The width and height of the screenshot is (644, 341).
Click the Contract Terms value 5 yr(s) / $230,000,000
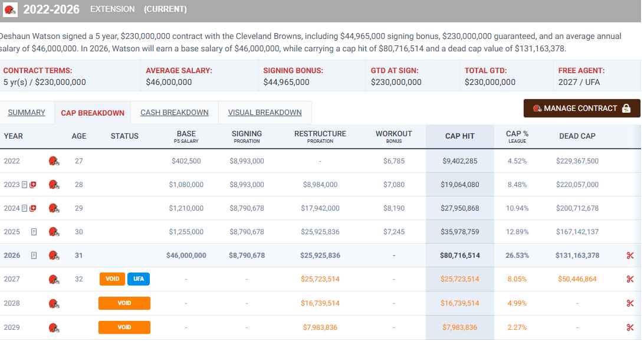click(44, 82)
